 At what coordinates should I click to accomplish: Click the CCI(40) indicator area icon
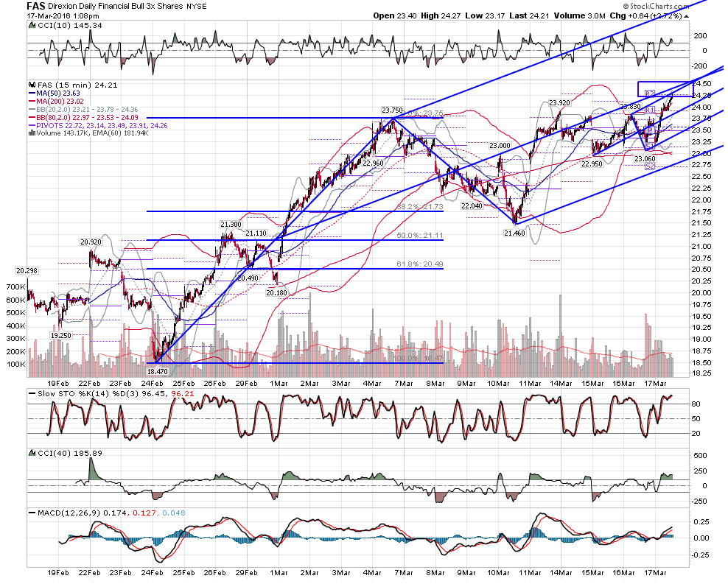coord(32,453)
